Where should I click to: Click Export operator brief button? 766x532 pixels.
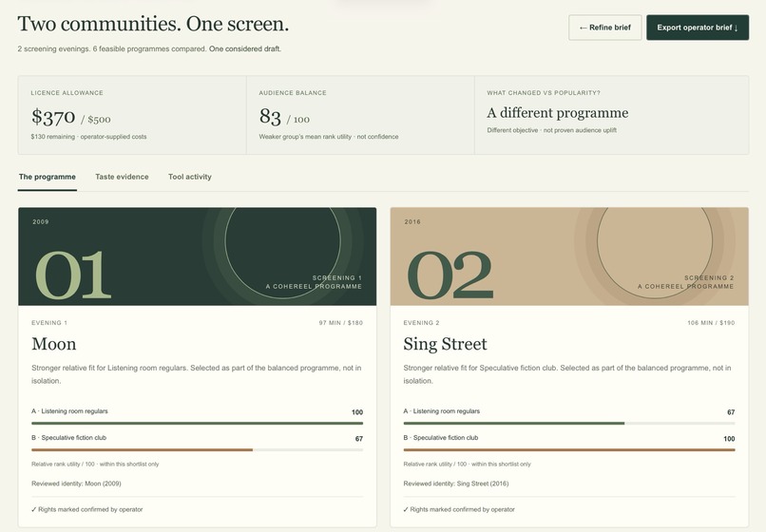click(x=698, y=28)
